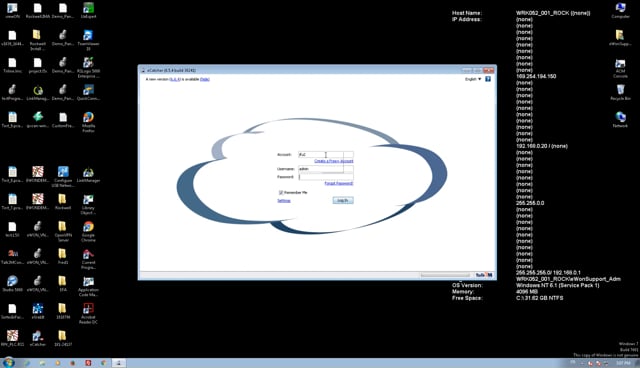Screen dimensions: 640x368
Task: Click the Talk2M logo in status bar
Action: (484, 275)
